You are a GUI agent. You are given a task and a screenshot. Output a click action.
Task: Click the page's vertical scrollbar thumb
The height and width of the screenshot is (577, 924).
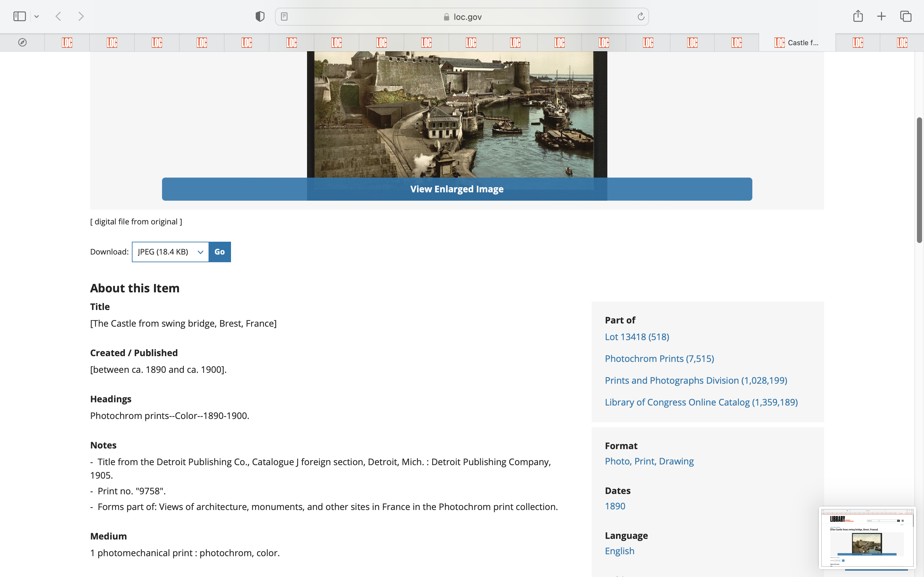919,180
